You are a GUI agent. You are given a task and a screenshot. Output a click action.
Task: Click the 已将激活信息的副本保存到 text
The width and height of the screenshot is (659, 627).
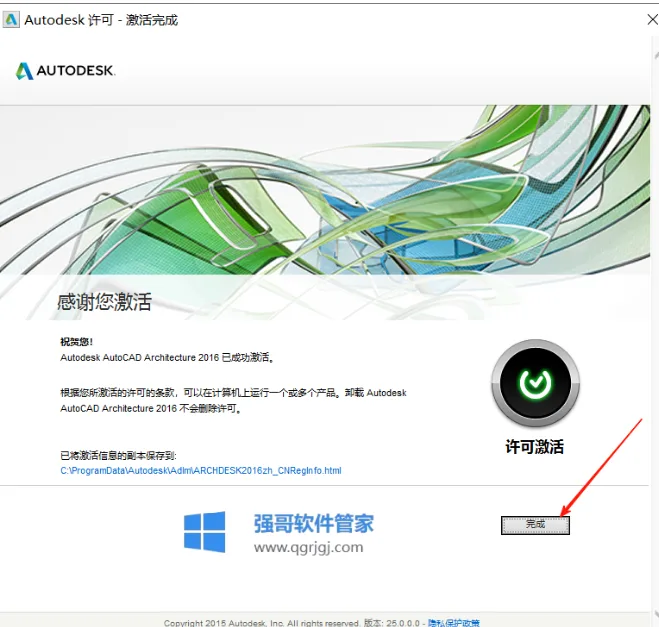pyautogui.click(x=118, y=456)
